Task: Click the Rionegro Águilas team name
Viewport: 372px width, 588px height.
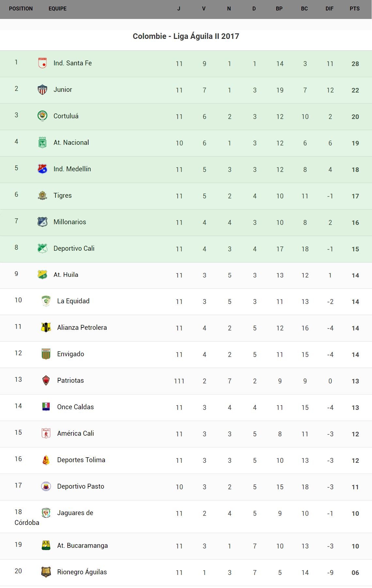Action: [82, 572]
